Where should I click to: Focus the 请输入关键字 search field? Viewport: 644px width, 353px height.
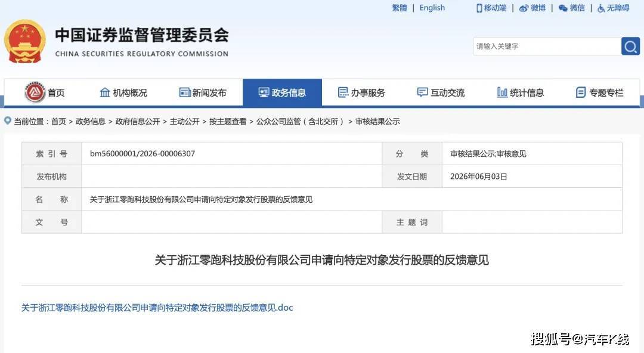547,47
